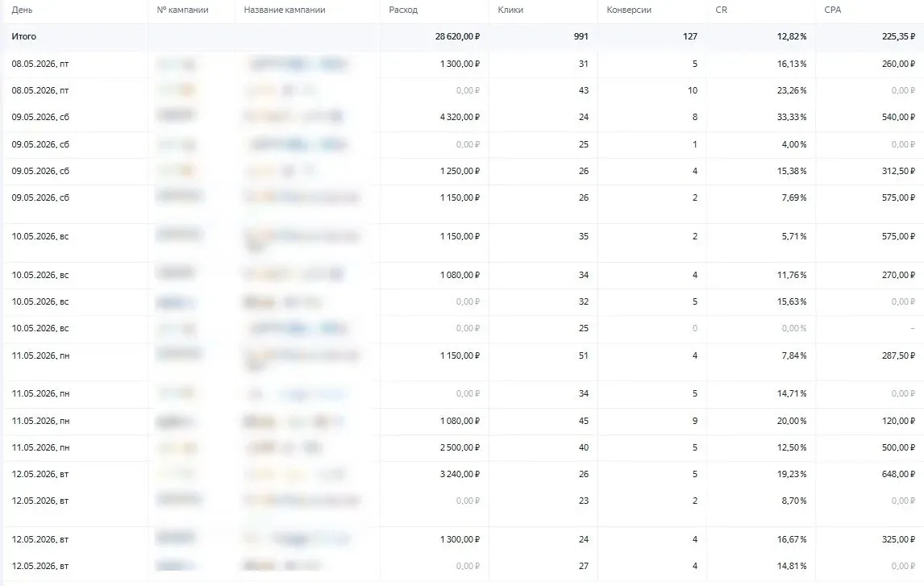
Task: Click clicks cell 32
Action: [584, 301]
